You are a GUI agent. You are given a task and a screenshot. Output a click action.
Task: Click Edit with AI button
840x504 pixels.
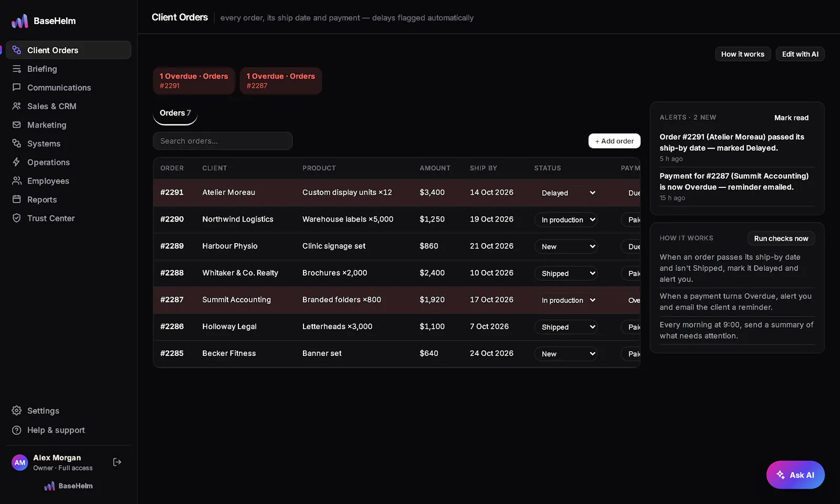point(800,54)
